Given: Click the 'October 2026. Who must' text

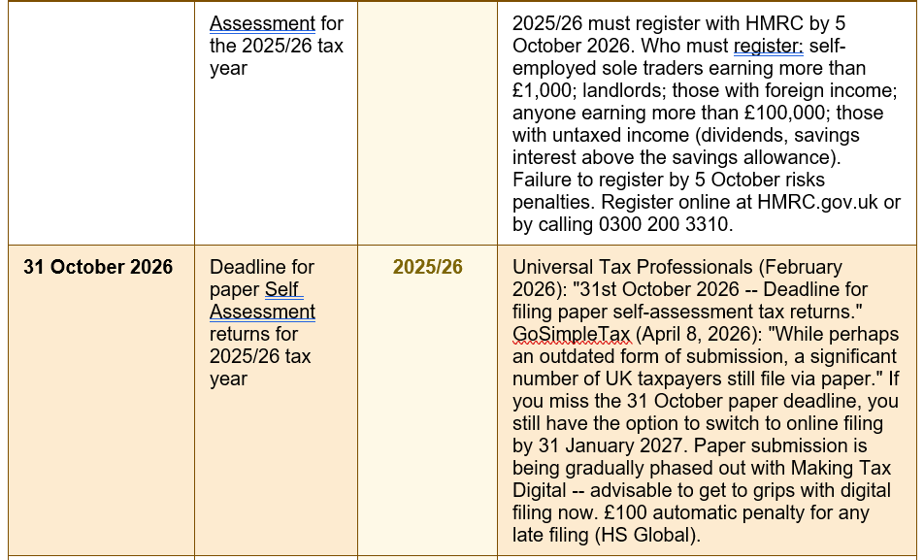Looking at the screenshot, I should (621, 46).
